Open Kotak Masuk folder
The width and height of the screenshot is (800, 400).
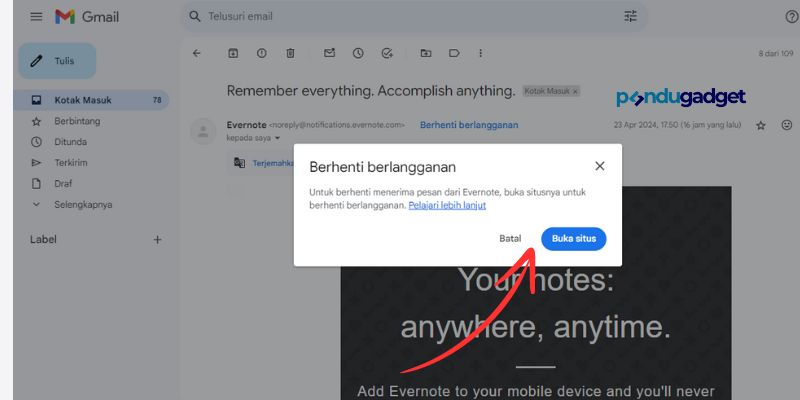tap(91, 100)
